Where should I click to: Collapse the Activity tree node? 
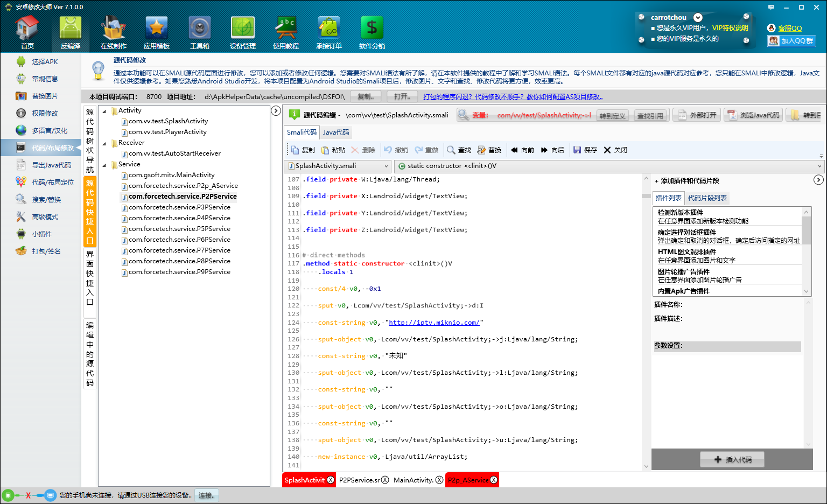[104, 111]
